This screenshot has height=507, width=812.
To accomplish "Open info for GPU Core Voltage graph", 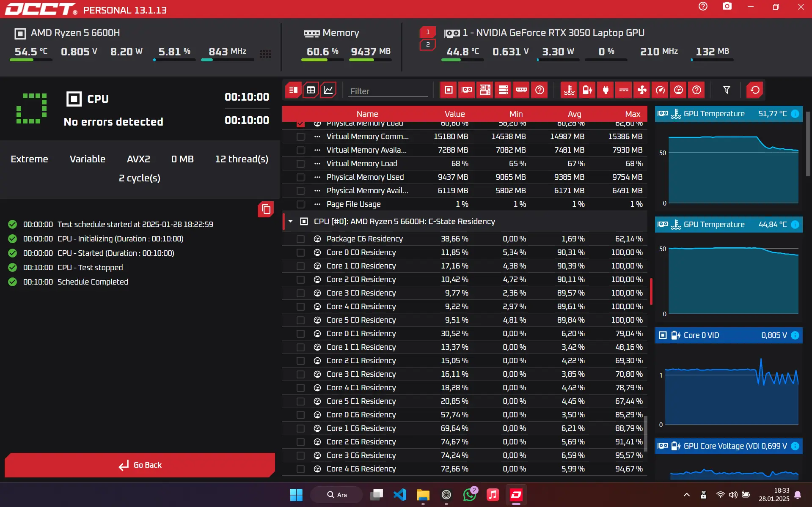I will pyautogui.click(x=795, y=446).
